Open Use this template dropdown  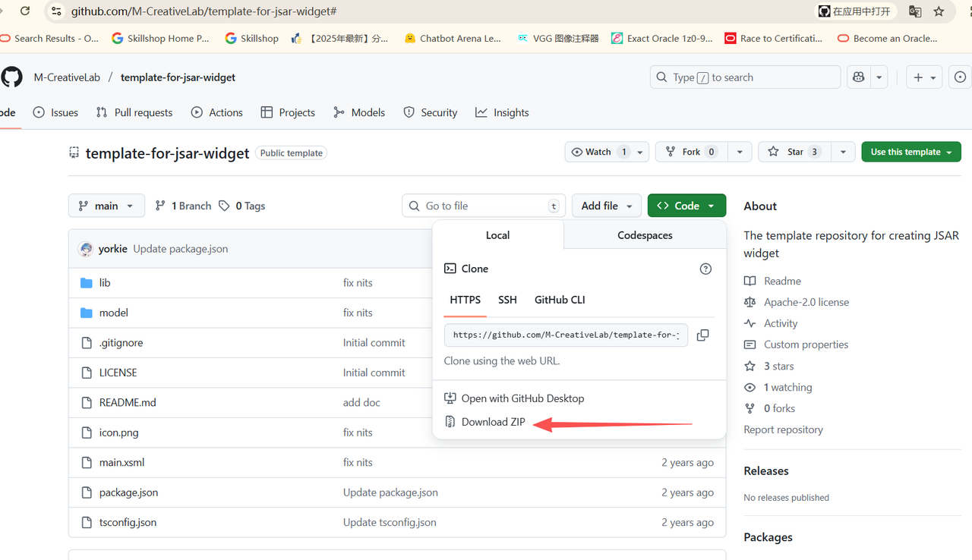coord(911,152)
